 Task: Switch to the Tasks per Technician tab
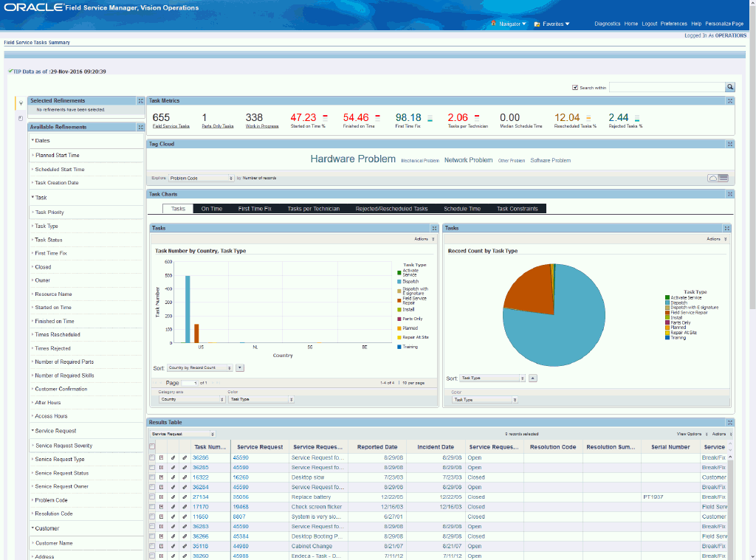point(313,209)
